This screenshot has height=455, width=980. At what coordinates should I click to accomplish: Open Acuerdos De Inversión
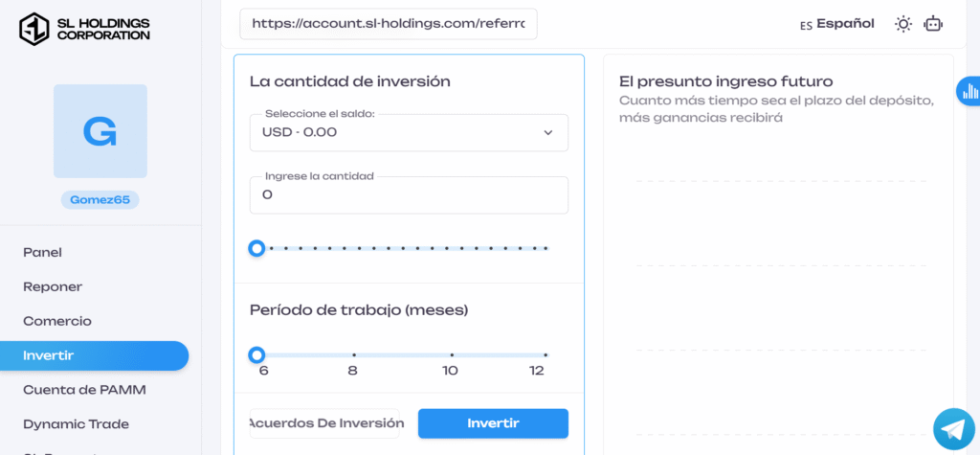coord(324,423)
